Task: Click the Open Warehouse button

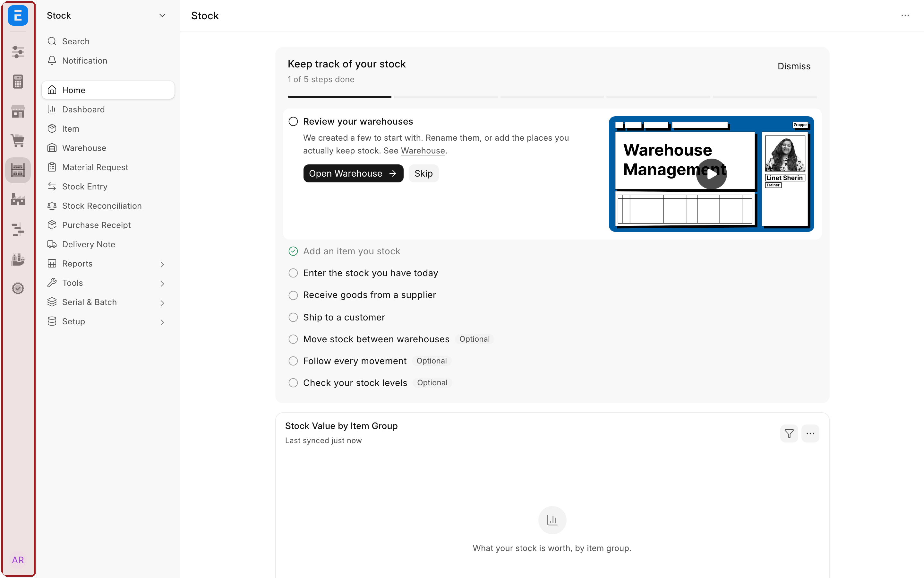Action: click(x=353, y=173)
